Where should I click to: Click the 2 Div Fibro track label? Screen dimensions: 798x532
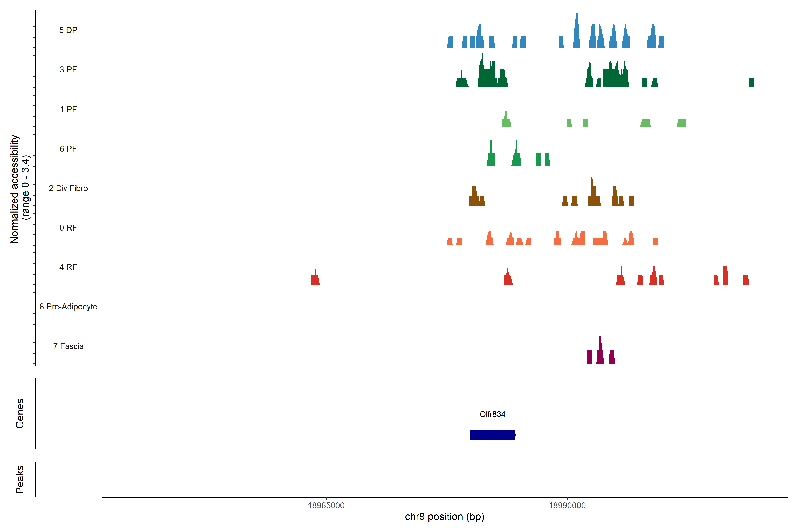[x=68, y=188]
